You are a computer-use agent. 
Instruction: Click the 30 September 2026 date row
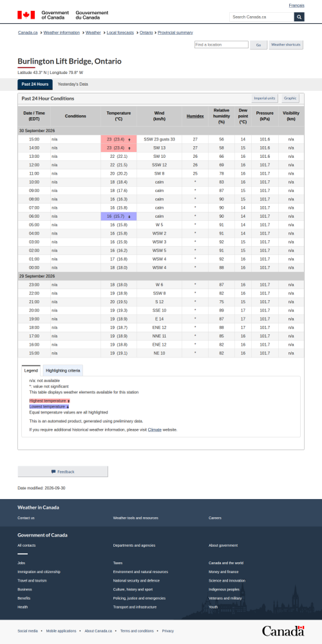click(x=161, y=131)
